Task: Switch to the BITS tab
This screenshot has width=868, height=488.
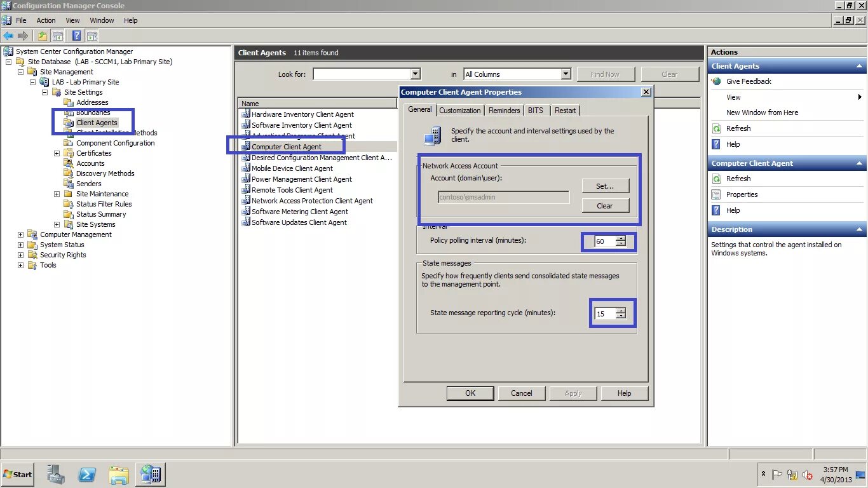Action: point(536,111)
